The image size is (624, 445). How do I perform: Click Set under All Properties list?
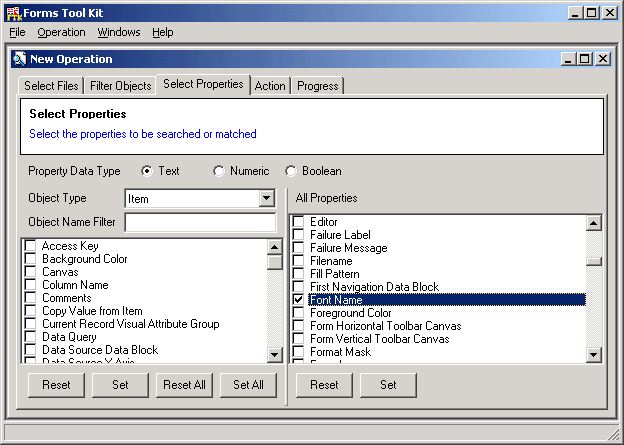click(388, 385)
